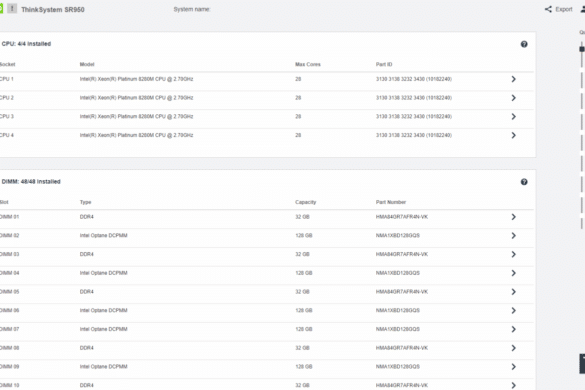
Task: Expand DIMM 09 details chevron
Action: [513, 367]
